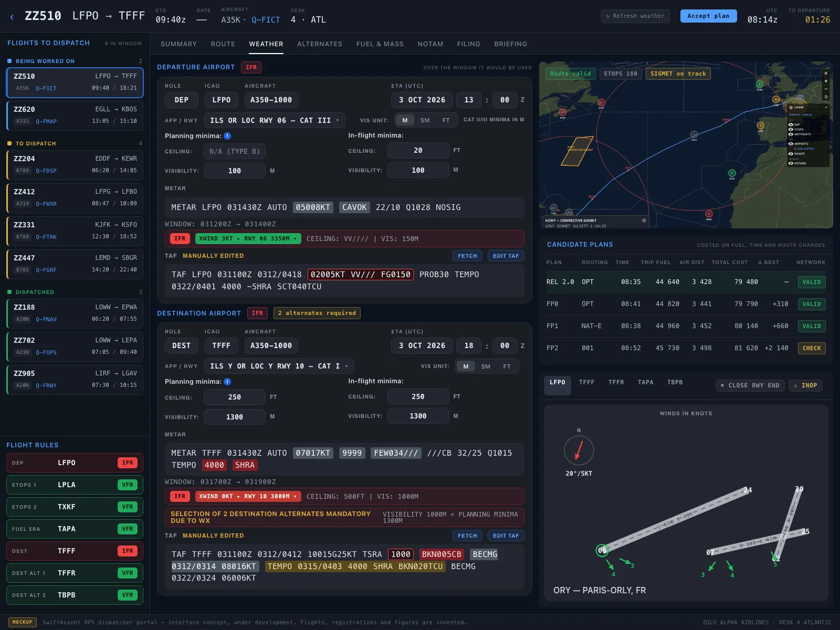
Task: Click the wind compass dial
Action: click(x=579, y=450)
